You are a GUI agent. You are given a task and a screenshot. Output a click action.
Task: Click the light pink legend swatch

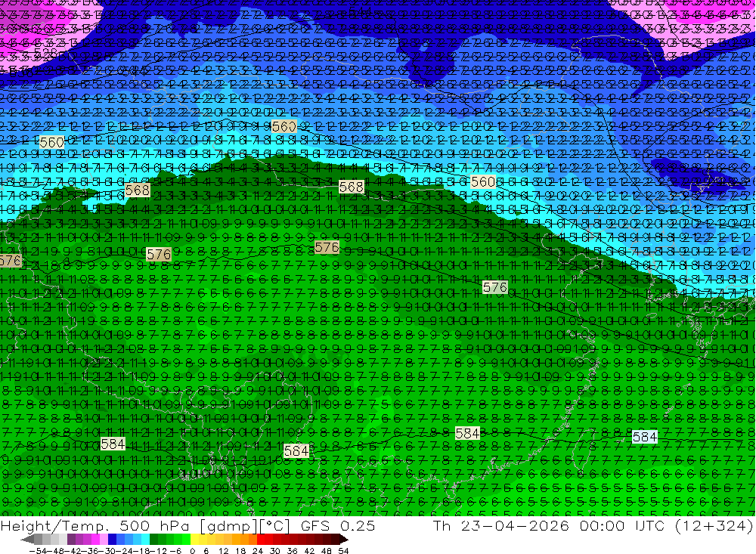point(104,540)
